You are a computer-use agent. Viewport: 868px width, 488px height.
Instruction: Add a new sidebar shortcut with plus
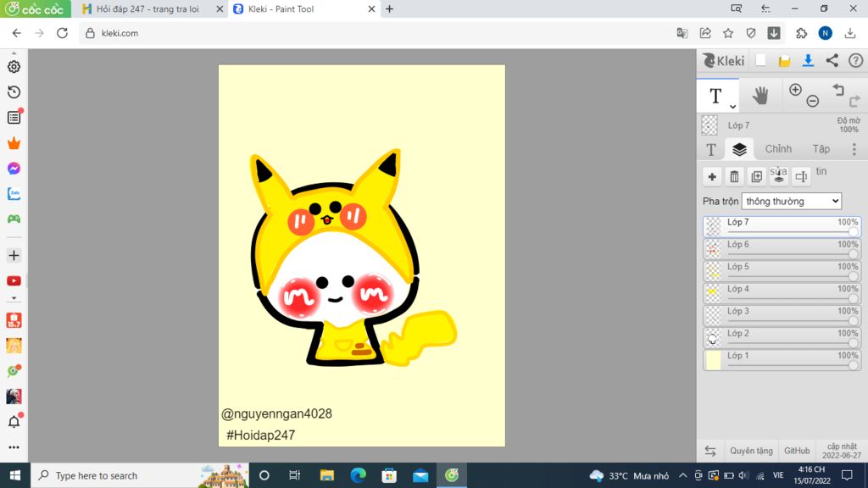14,256
